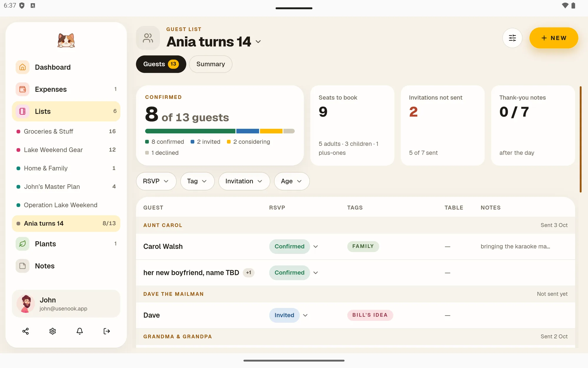Expand the Ania turns 14 title chevron
Screen dimensions: 588x368
[x=258, y=42]
